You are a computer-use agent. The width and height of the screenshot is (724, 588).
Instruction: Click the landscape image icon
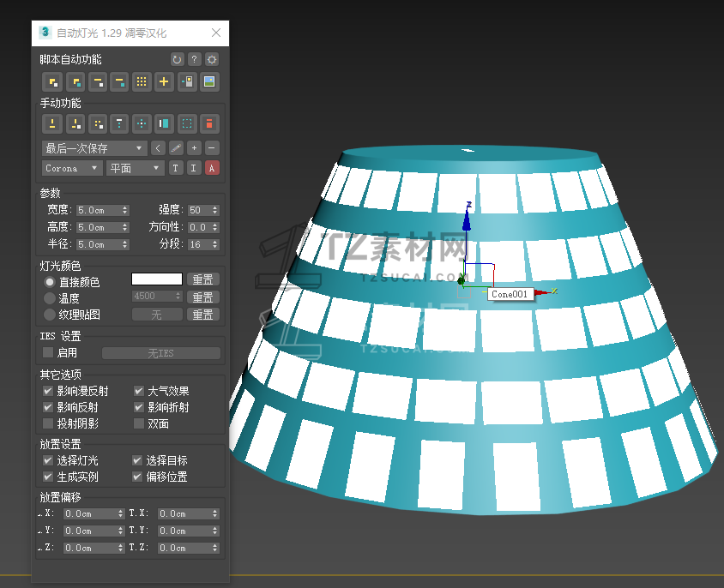[x=209, y=82]
